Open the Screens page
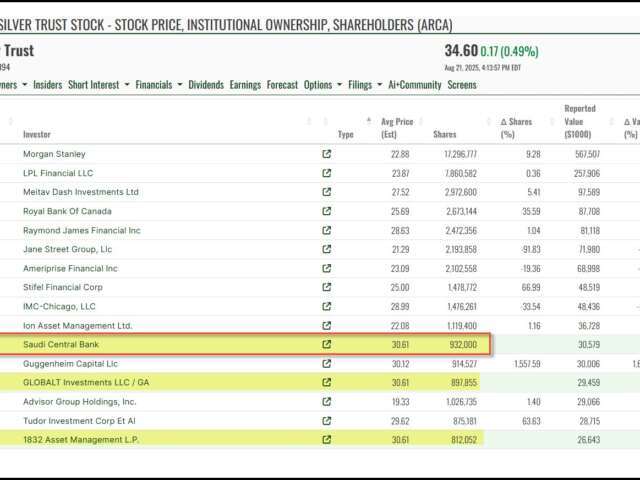Image resolution: width=640 pixels, height=480 pixels. [x=462, y=85]
